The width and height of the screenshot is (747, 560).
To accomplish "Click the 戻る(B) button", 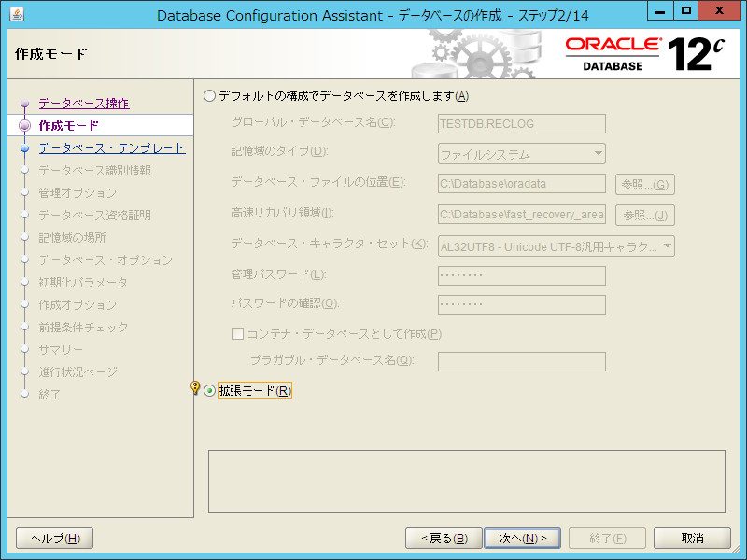I will coord(444,538).
